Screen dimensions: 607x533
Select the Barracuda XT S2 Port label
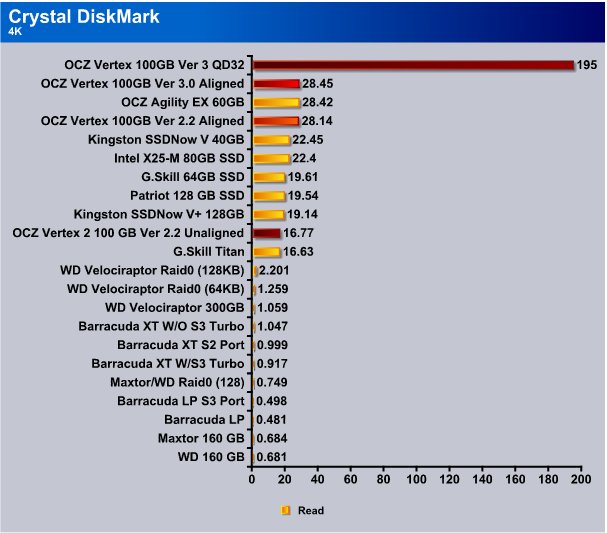click(x=181, y=344)
